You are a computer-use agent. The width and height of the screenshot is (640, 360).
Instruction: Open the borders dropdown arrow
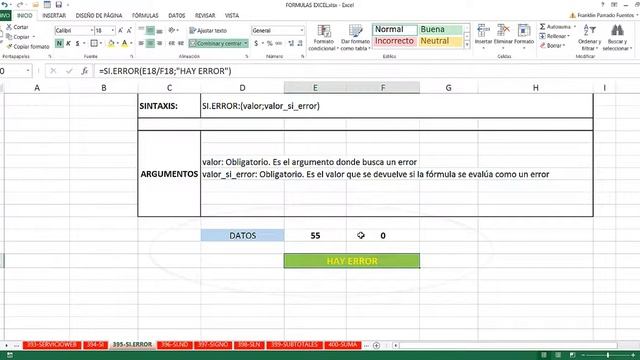pyautogui.click(x=101, y=43)
